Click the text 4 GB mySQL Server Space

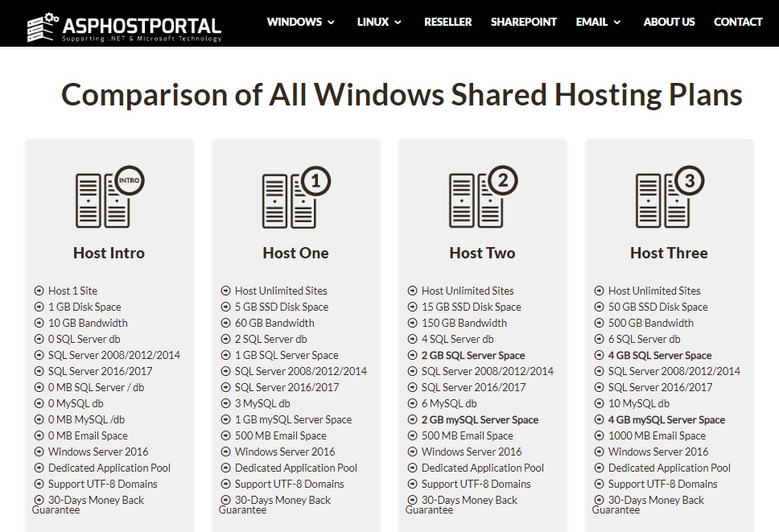[x=666, y=420]
